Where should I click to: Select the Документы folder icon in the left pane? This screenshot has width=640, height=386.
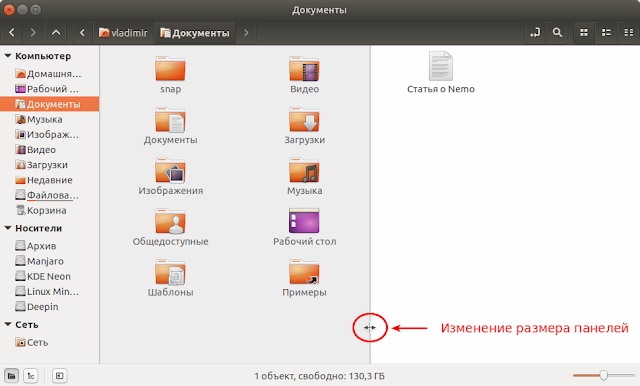170,120
